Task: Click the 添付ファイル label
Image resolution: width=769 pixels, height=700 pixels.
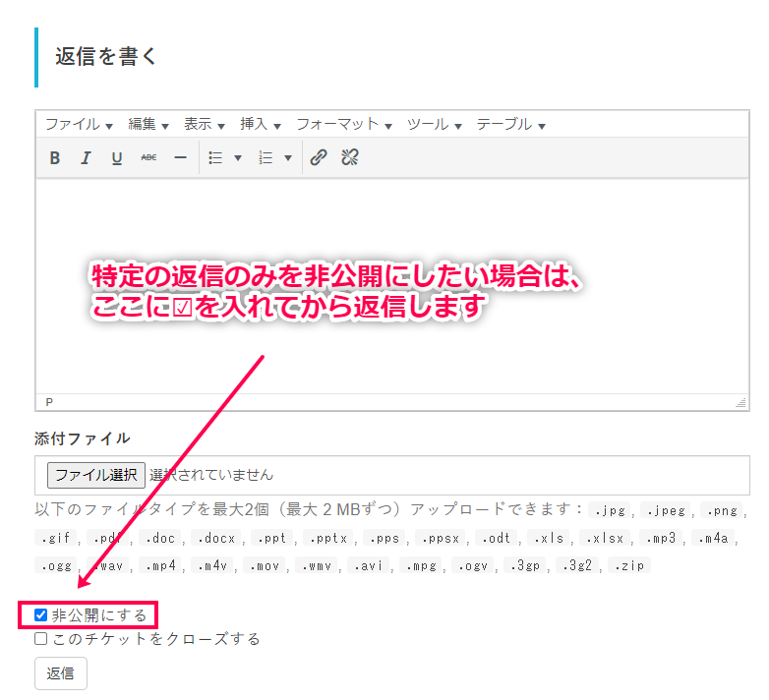Action: (83, 438)
